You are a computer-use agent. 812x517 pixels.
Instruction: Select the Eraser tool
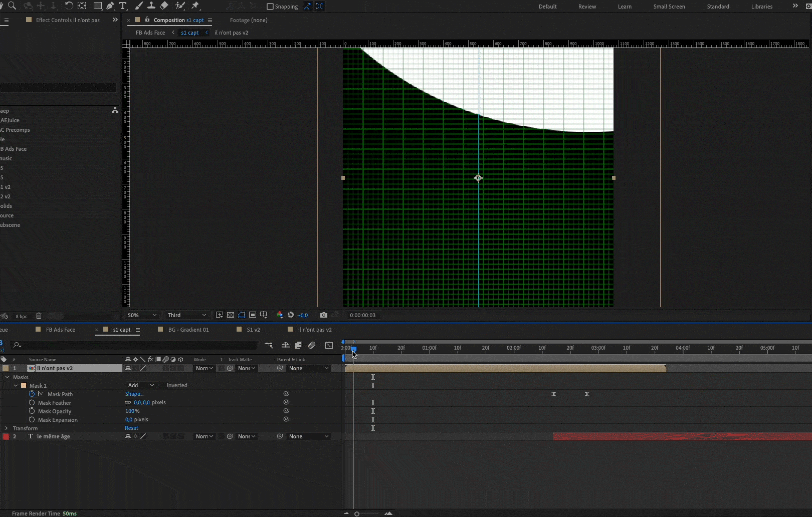pos(164,6)
